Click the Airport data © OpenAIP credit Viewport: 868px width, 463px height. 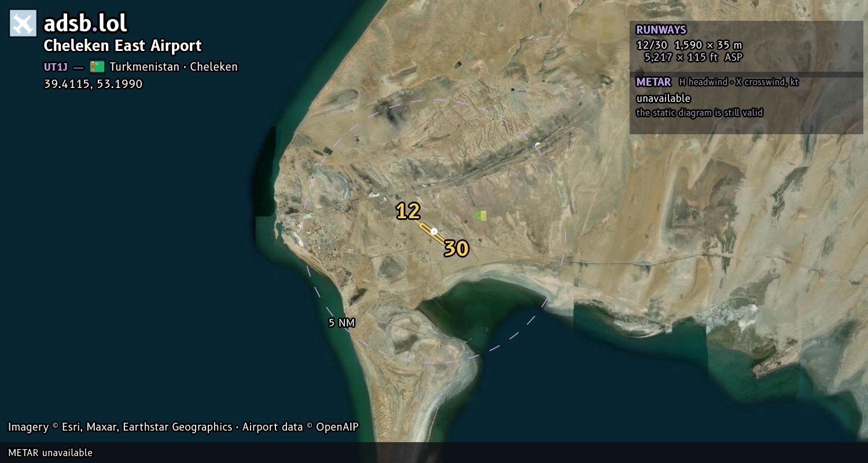coord(300,427)
